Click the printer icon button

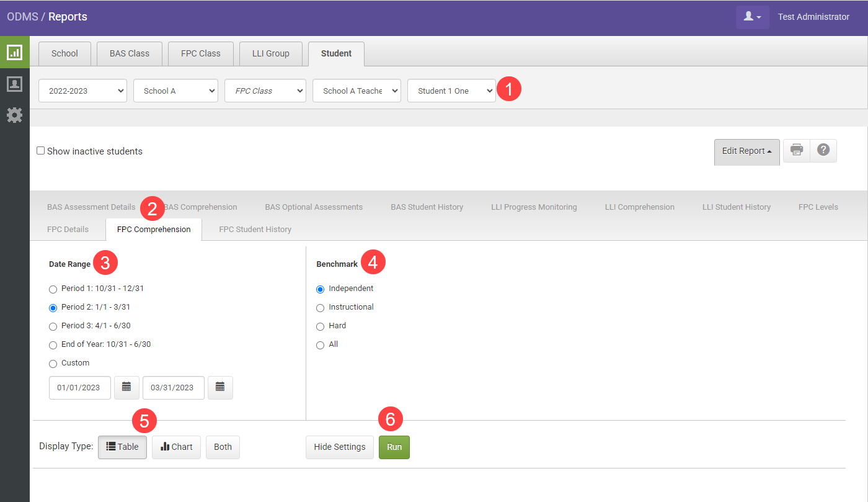click(x=797, y=151)
